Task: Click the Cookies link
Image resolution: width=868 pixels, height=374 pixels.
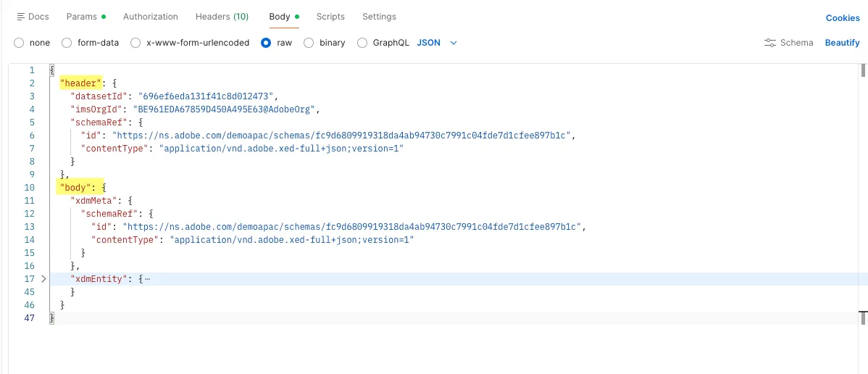Action: 843,18
